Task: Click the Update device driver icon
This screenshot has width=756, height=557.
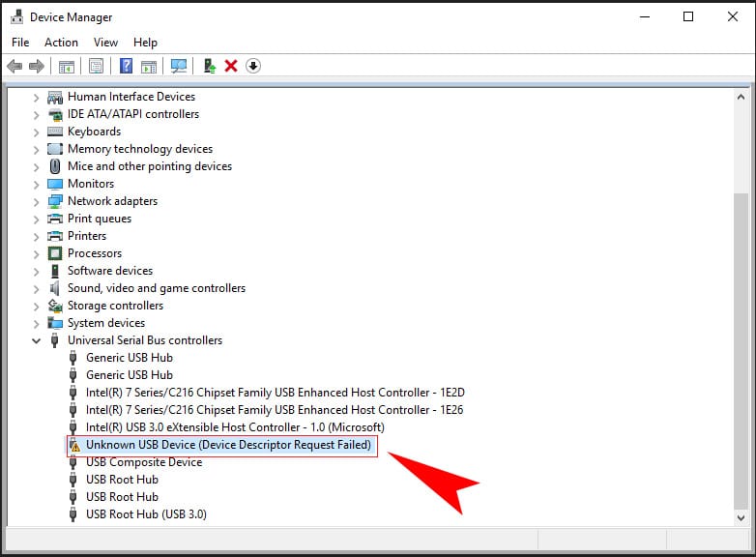Action: (x=209, y=66)
